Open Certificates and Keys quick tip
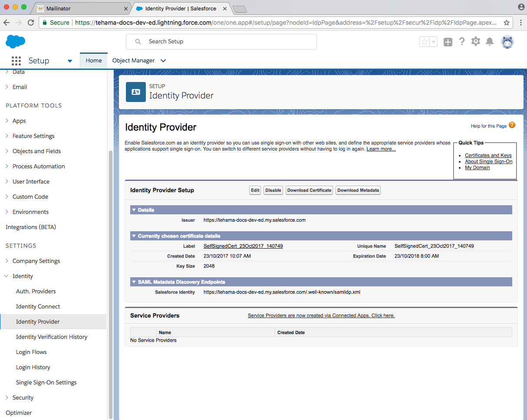 click(488, 155)
